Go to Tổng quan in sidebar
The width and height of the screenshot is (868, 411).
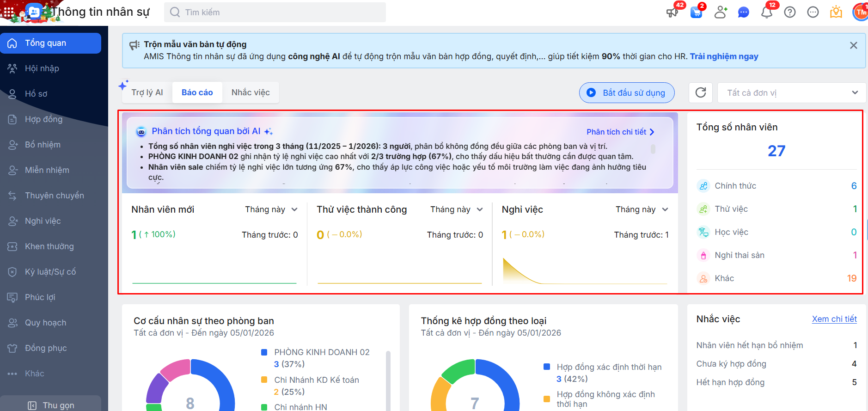coord(51,43)
